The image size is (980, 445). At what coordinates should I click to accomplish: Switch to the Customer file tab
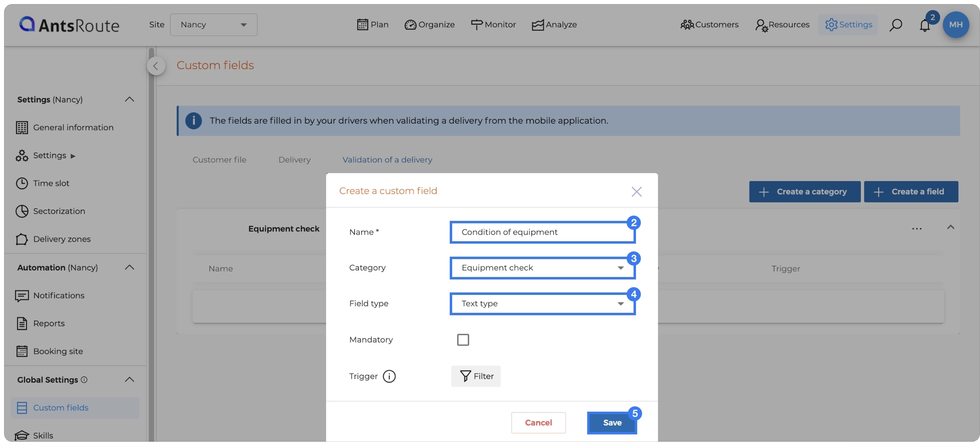pyautogui.click(x=219, y=160)
